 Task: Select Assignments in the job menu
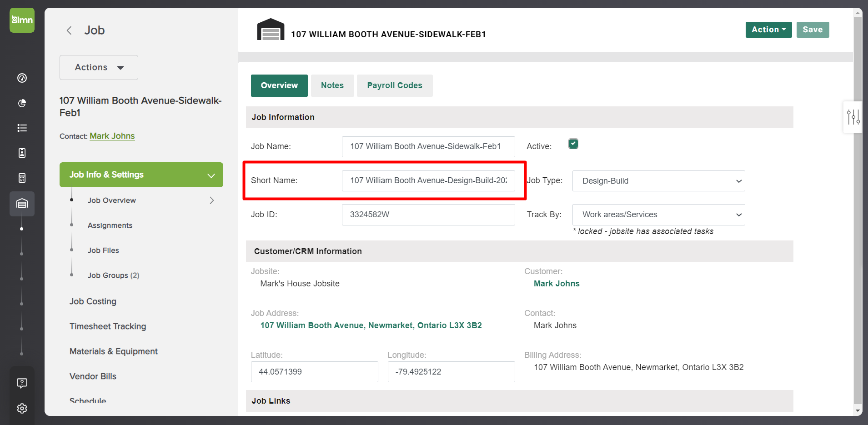[110, 225]
